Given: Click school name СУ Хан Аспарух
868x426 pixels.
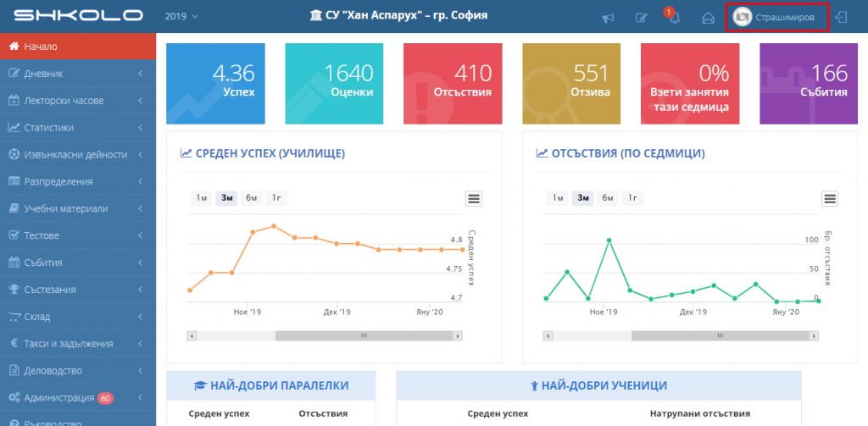Looking at the screenshot, I should 398,15.
